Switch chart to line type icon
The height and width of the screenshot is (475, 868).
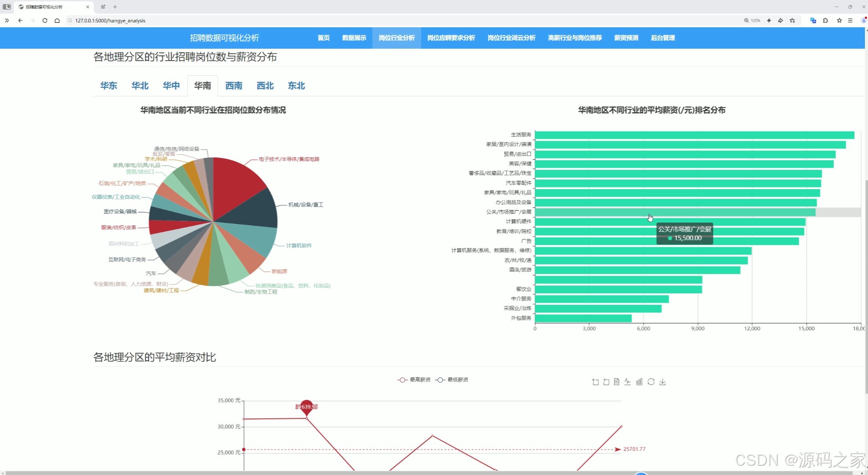(628, 382)
